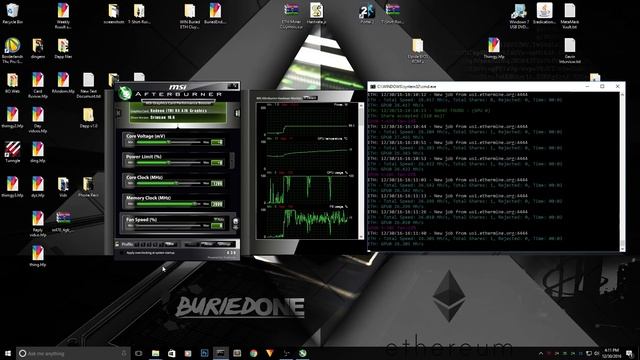
Task: Click the MSI Afterburner dragon logo
Action: (124, 93)
